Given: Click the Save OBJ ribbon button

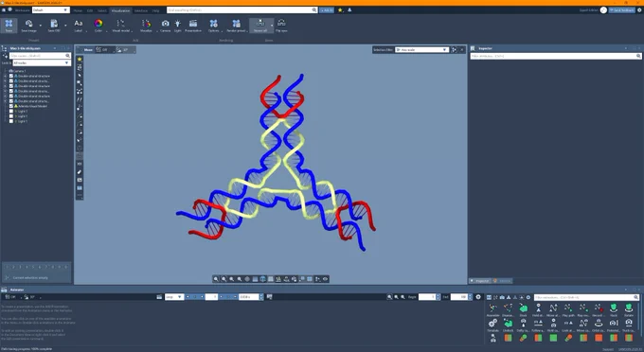Looking at the screenshot, I should (x=54, y=26).
